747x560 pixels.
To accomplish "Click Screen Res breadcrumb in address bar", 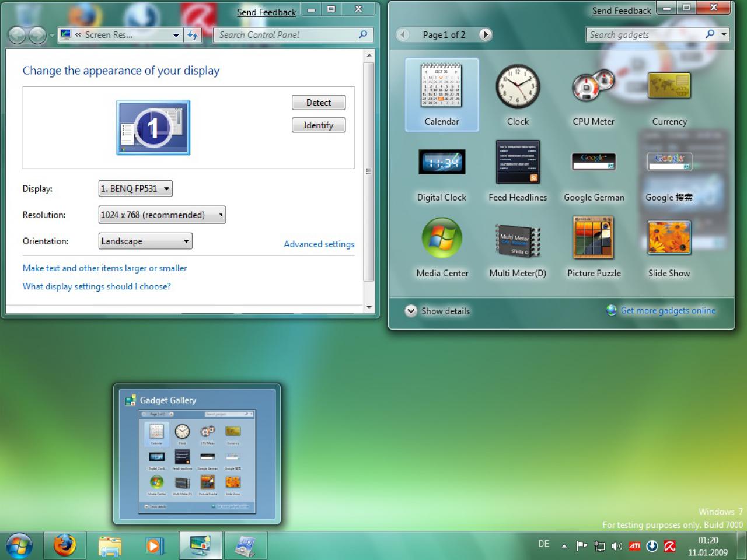I will (109, 35).
